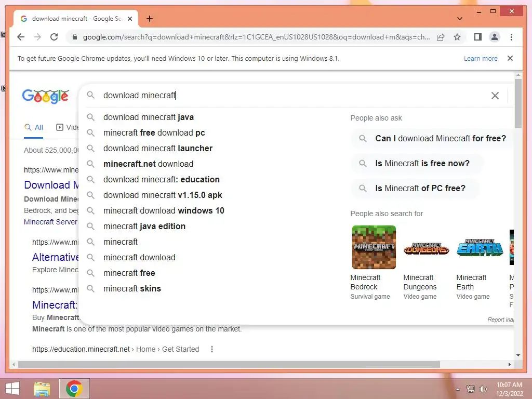The width and height of the screenshot is (532, 399).
Task: Click the horizontal scrollbar thumb
Action: pyautogui.click(x=229, y=364)
